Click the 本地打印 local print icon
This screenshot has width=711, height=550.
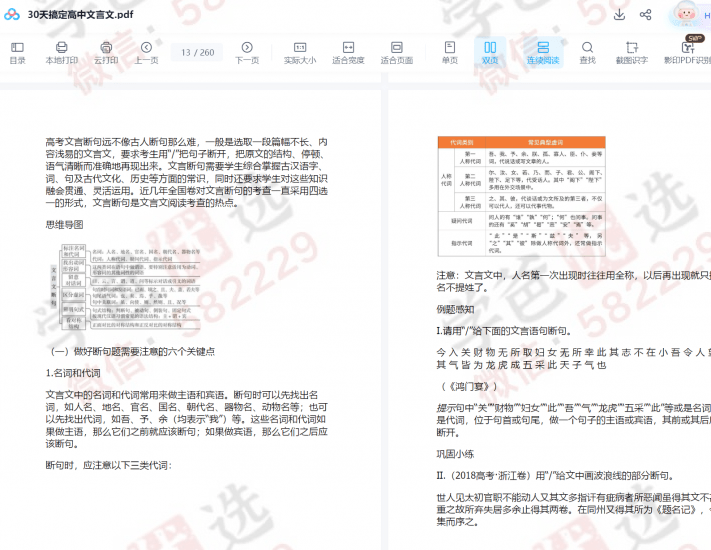pyautogui.click(x=62, y=53)
